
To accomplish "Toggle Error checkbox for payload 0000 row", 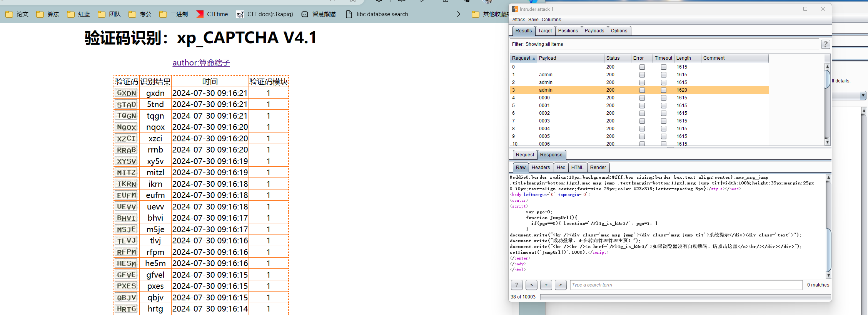I will pos(642,98).
